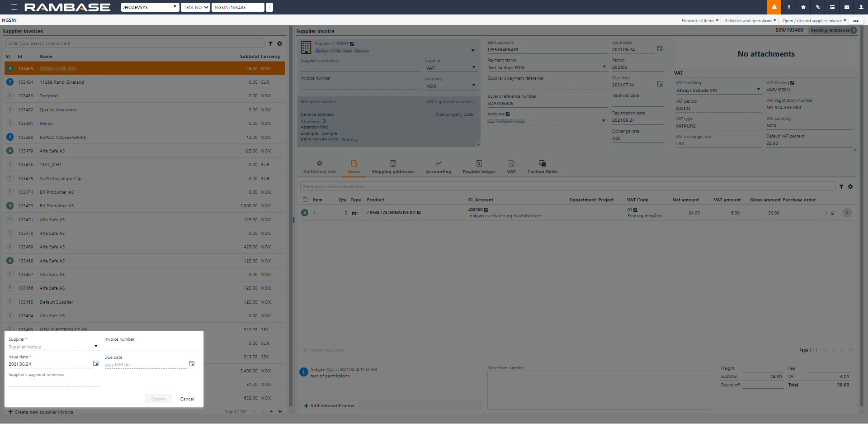Click Cancel in the new invoice popup
This screenshot has width=868, height=424.
click(187, 399)
